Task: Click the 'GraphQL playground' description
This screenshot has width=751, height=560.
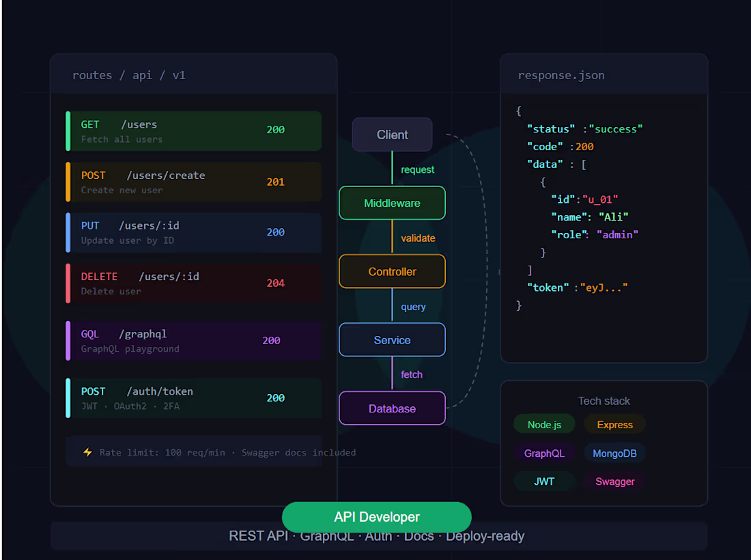Action: 130,349
